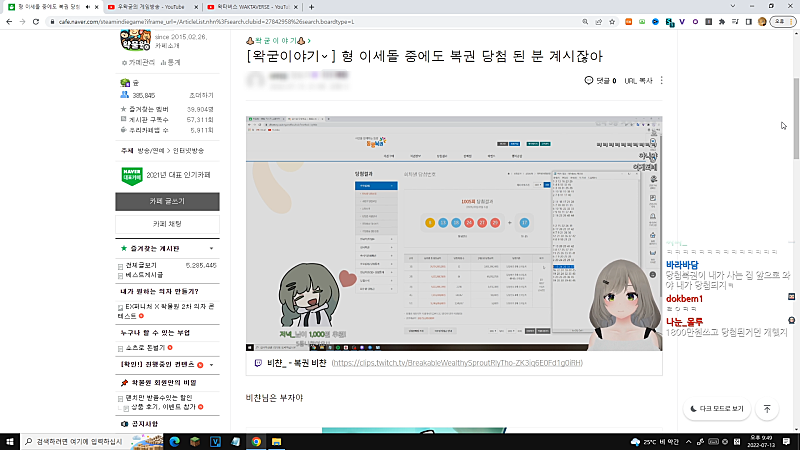
Task: Click 카페관리 link
Action: pyautogui.click(x=139, y=62)
